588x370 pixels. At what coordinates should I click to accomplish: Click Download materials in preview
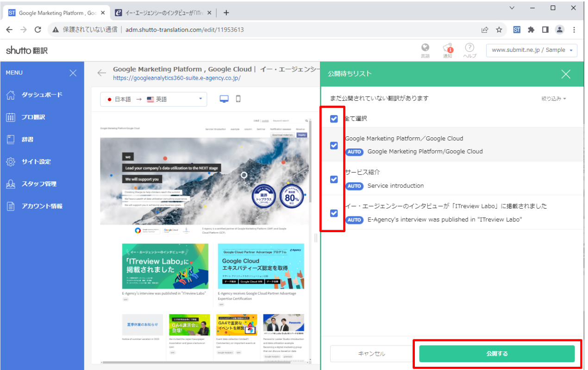click(283, 135)
